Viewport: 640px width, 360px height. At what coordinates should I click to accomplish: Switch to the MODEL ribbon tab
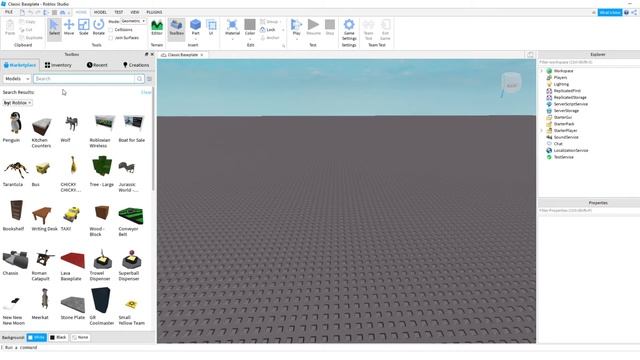tap(100, 12)
